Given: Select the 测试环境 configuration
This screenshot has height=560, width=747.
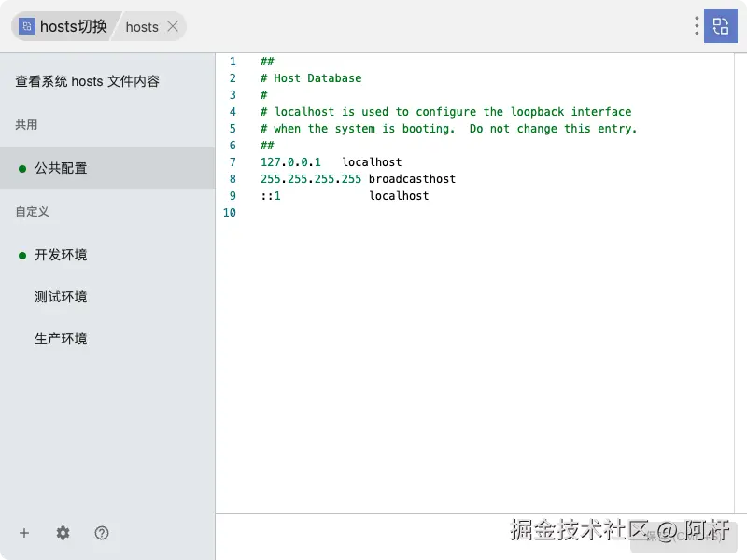Looking at the screenshot, I should pyautogui.click(x=61, y=297).
